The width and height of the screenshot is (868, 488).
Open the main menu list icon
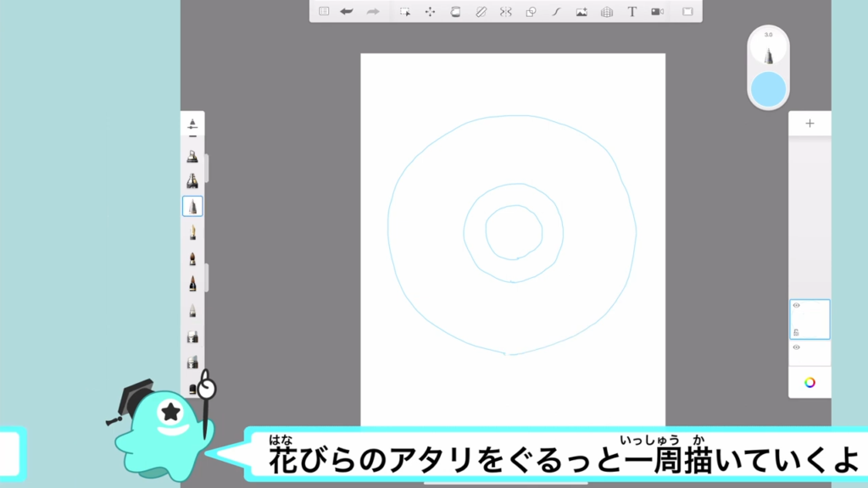coord(324,12)
